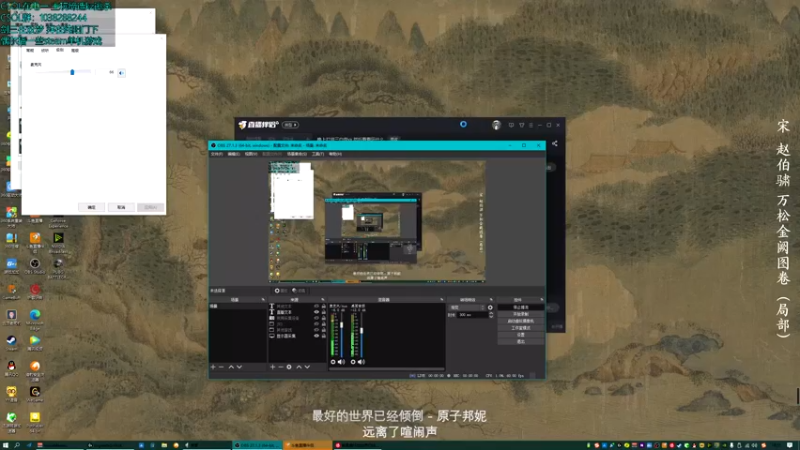Image resolution: width=800 pixels, height=450 pixels.
Task: Click the speaker button beside the dialog slider
Action: [x=121, y=73]
